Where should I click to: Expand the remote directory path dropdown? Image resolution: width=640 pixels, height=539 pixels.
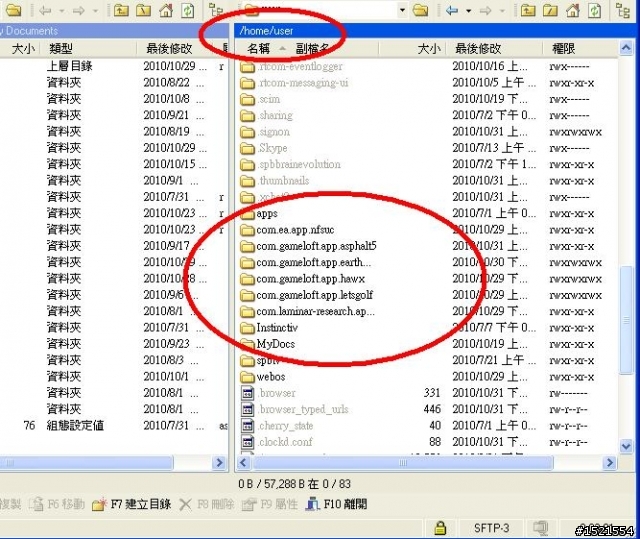point(402,10)
